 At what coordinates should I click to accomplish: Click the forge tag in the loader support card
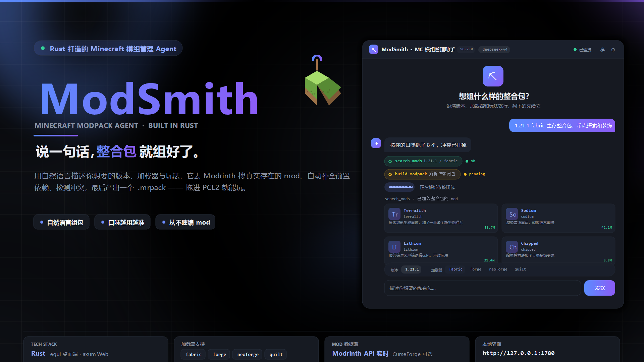(219, 354)
